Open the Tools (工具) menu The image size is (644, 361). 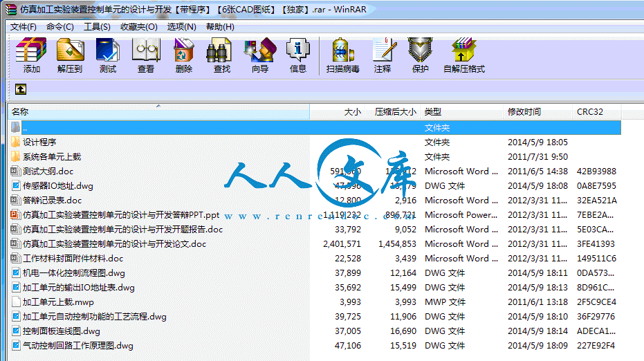point(97,27)
